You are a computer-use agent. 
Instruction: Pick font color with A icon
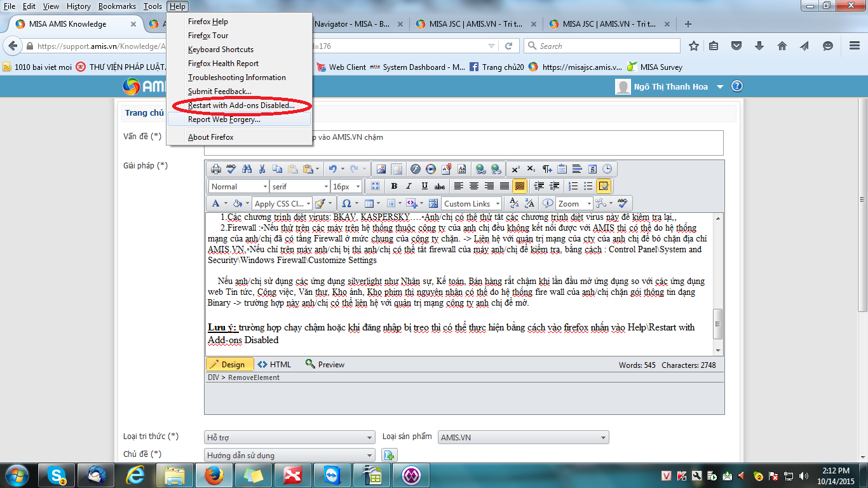(x=215, y=203)
